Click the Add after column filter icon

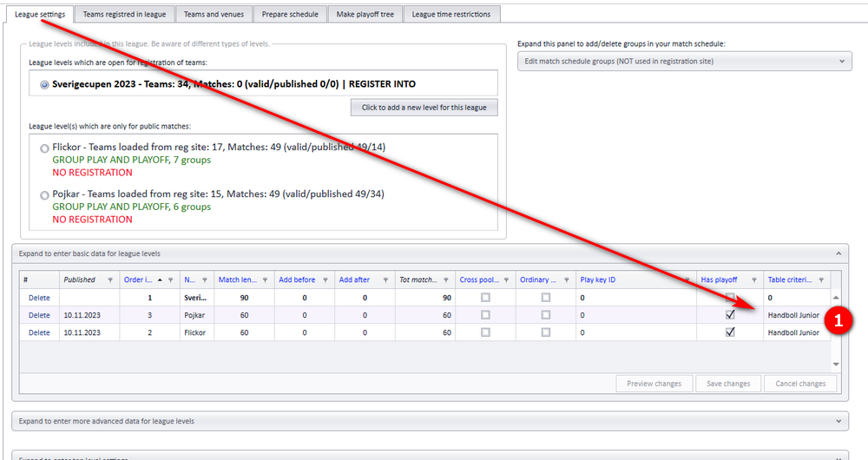click(386, 280)
